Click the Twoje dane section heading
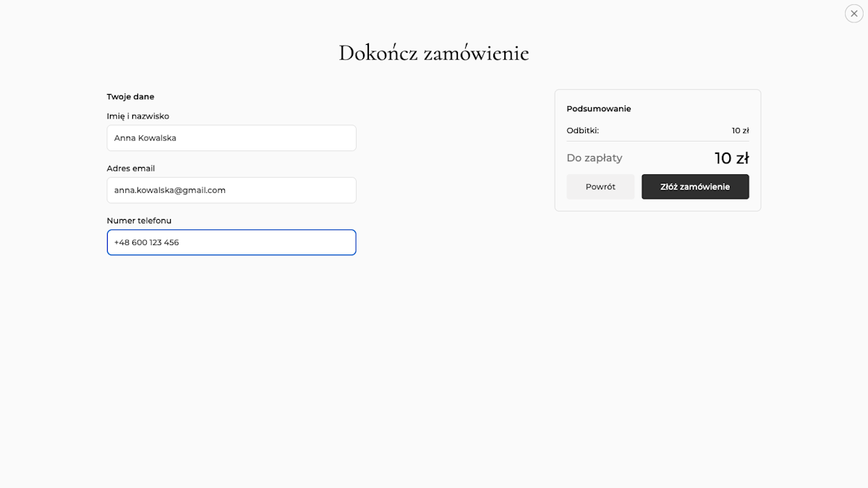The width and height of the screenshot is (868, 488). tap(131, 96)
